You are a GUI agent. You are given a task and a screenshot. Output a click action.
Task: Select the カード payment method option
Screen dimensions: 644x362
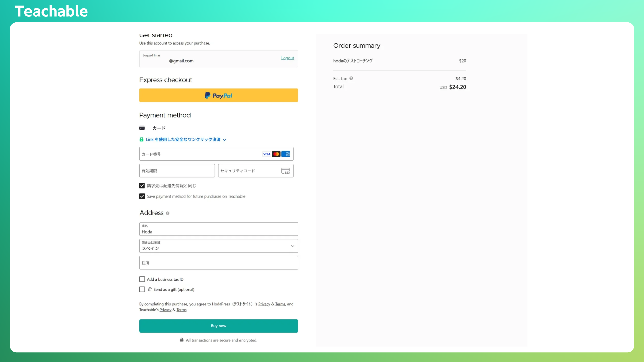[x=159, y=128]
